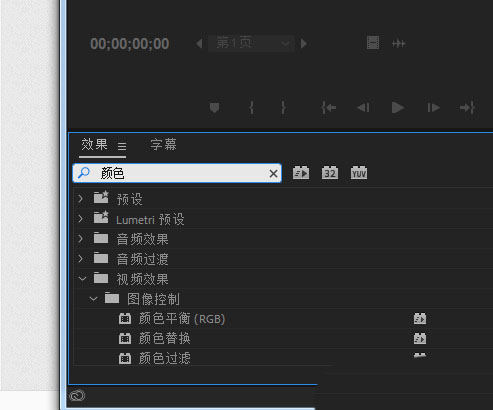493x410 pixels.
Task: Click the Mark Out bracket icon
Action: (283, 108)
